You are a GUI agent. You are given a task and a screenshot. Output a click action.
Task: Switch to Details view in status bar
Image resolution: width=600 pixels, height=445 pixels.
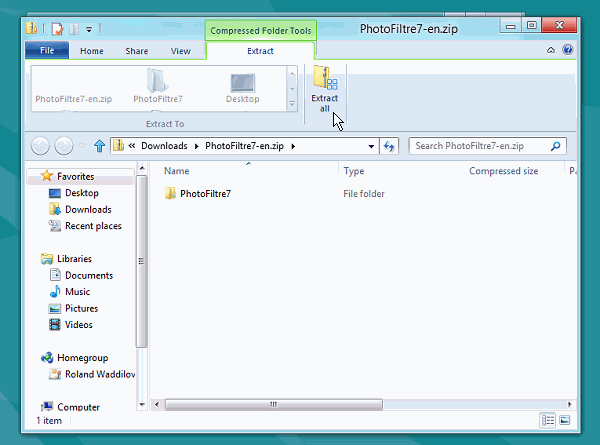click(x=548, y=421)
